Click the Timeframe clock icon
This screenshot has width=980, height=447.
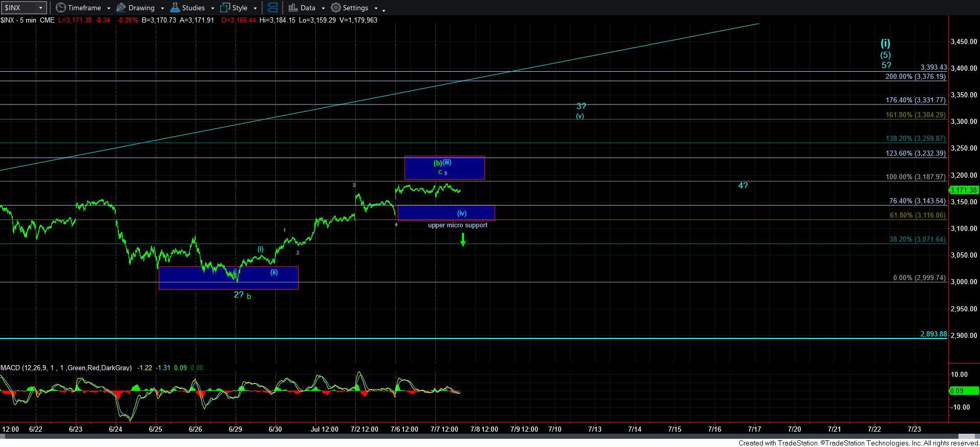[60, 8]
